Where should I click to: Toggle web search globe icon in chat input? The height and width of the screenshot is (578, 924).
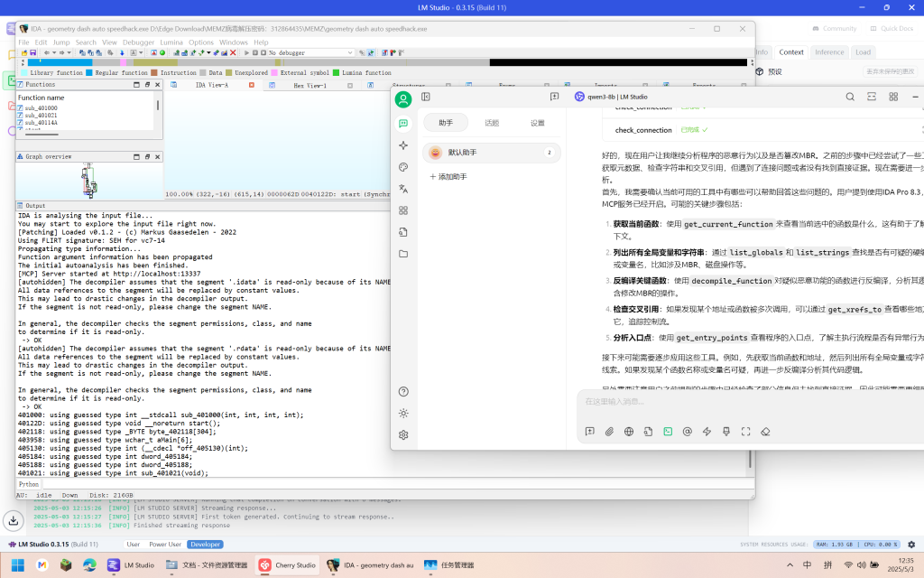[629, 432]
